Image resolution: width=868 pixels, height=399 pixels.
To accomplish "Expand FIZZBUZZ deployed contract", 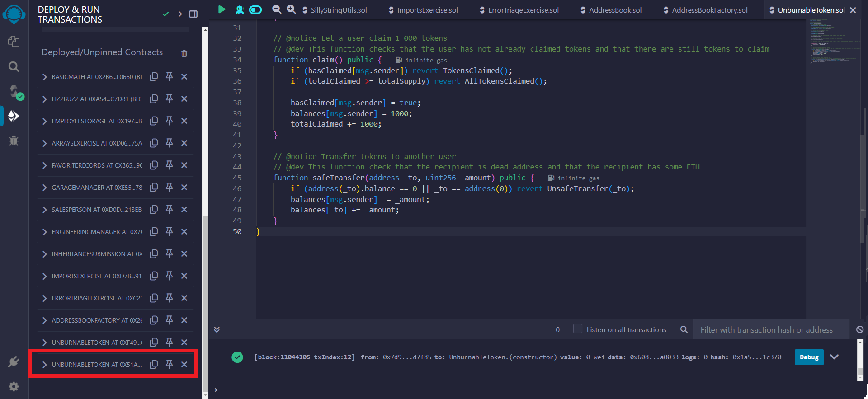I will point(44,99).
